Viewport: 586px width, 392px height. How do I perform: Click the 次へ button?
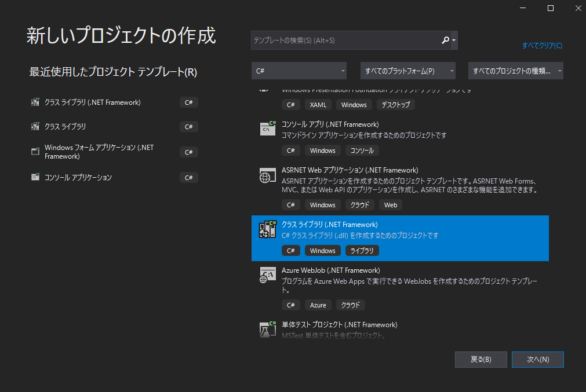tap(537, 359)
